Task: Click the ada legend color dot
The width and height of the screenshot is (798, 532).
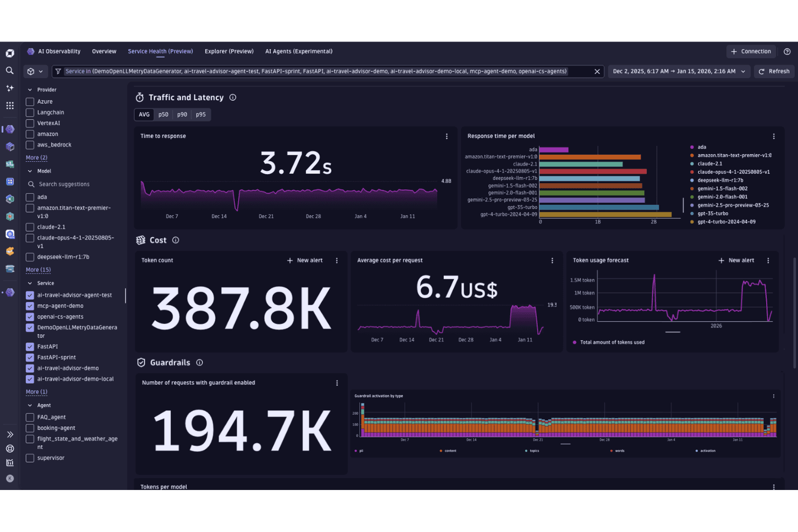Action: [x=692, y=147]
